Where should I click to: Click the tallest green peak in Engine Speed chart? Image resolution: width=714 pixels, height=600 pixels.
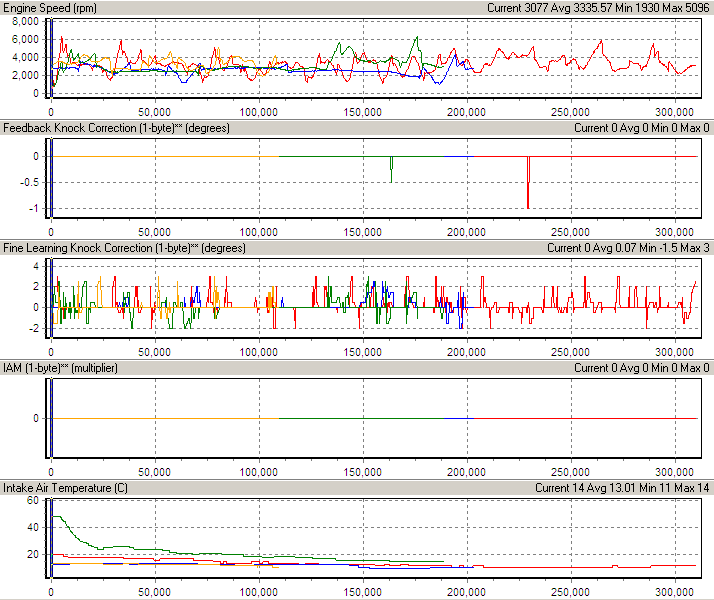(417, 39)
